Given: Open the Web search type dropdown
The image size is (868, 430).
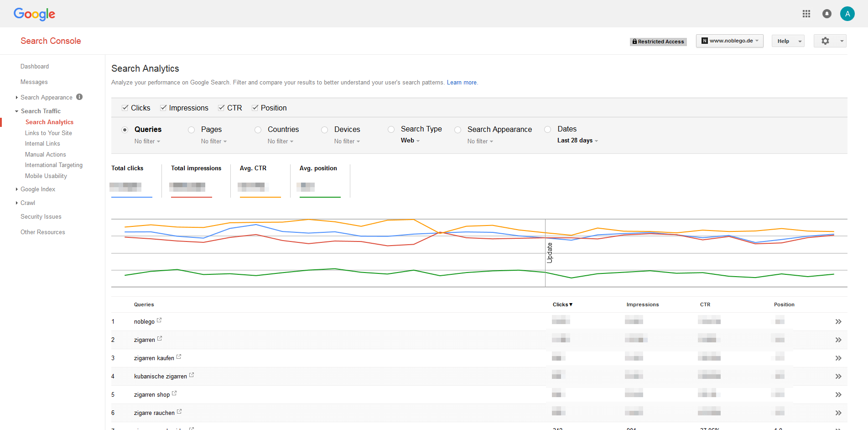Looking at the screenshot, I should (409, 141).
